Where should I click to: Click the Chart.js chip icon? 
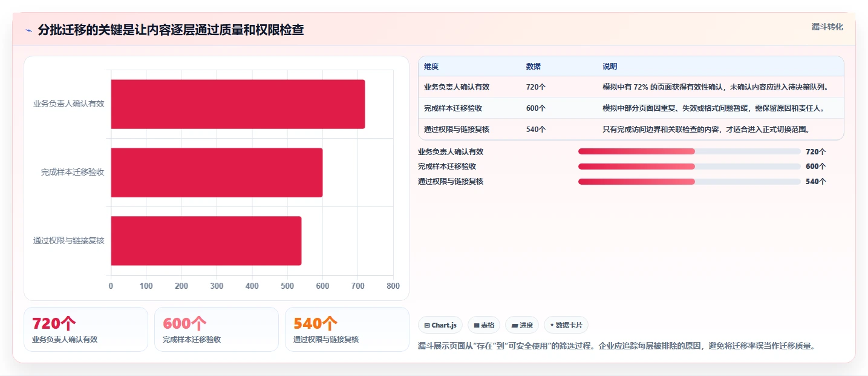(427, 325)
